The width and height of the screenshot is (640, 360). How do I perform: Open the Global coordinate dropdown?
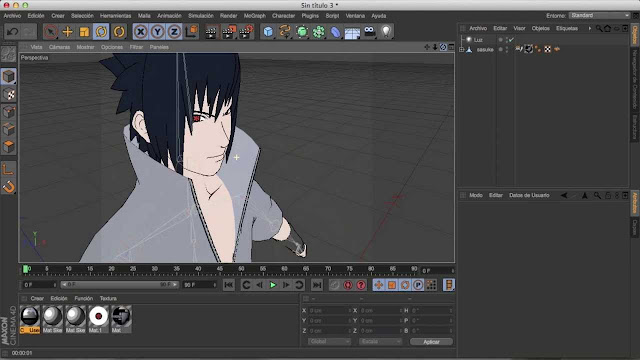point(329,342)
